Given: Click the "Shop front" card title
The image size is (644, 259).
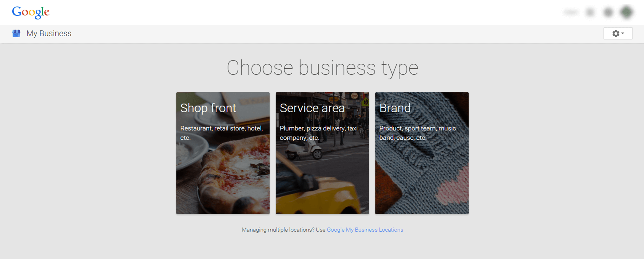Looking at the screenshot, I should tap(208, 108).
